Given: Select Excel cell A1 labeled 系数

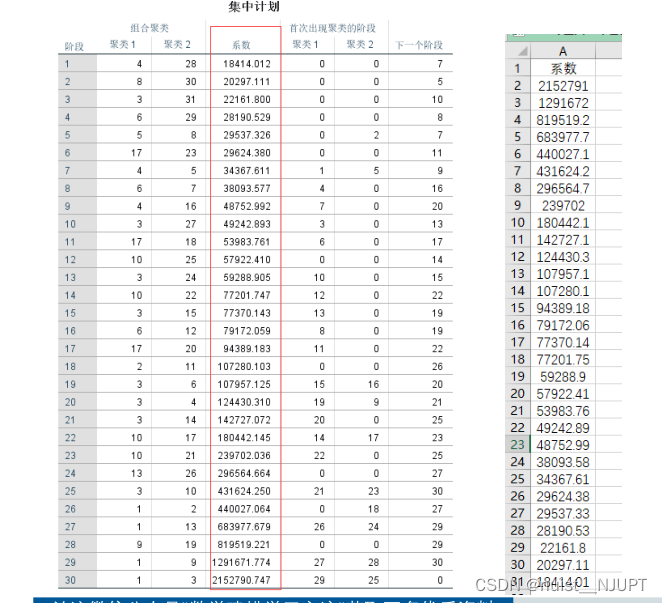Looking at the screenshot, I should point(563,68).
